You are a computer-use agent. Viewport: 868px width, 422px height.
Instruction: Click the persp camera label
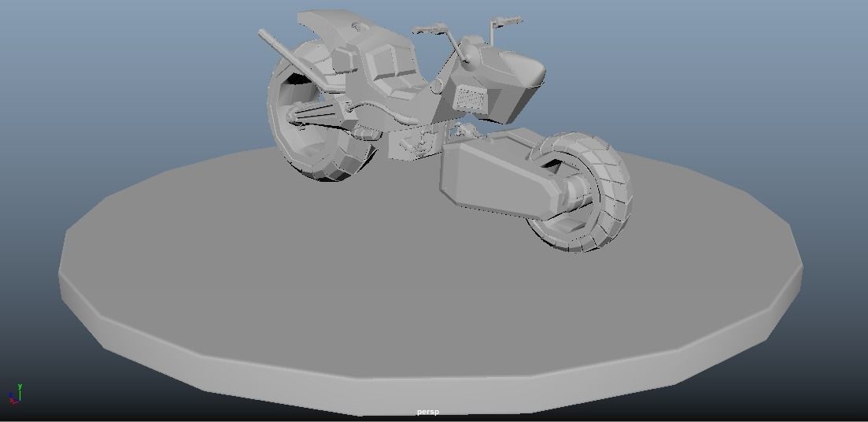tap(428, 412)
